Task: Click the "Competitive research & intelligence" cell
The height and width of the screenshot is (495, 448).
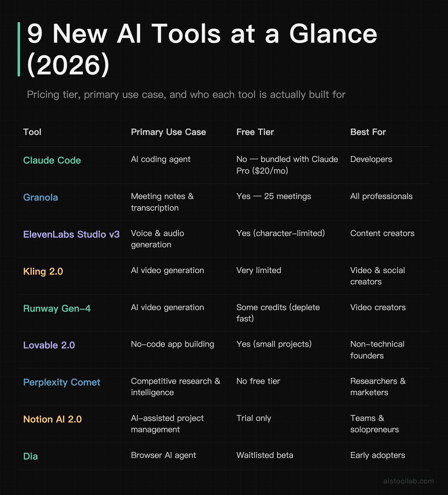Action: tap(176, 387)
